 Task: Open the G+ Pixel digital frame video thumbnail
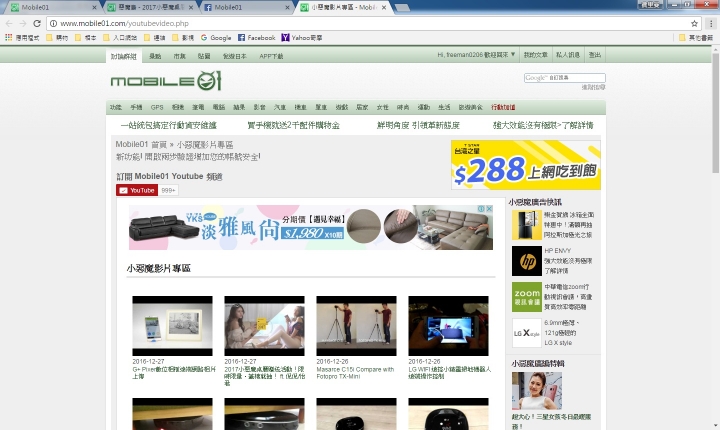(x=172, y=326)
